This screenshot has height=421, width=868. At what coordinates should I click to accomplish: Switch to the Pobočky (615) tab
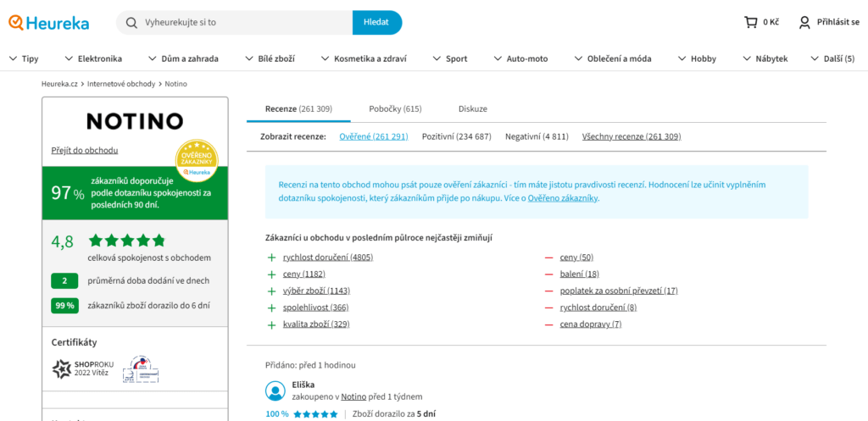[x=395, y=108]
